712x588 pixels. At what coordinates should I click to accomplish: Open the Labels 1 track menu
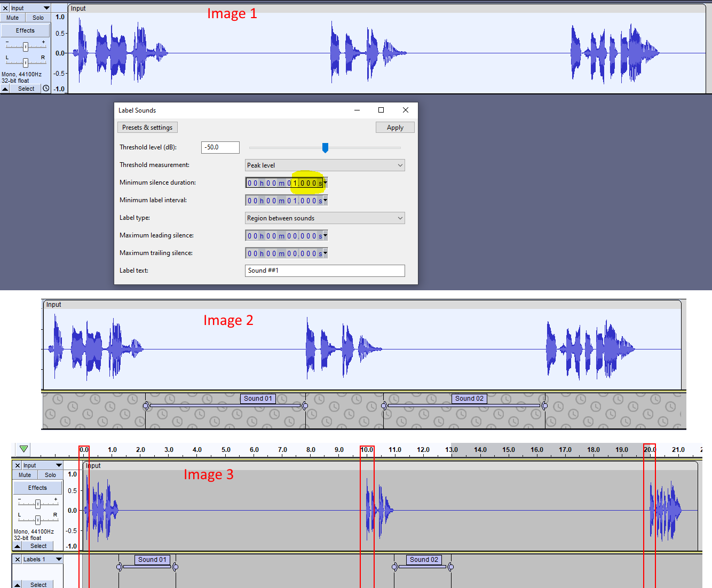59,559
